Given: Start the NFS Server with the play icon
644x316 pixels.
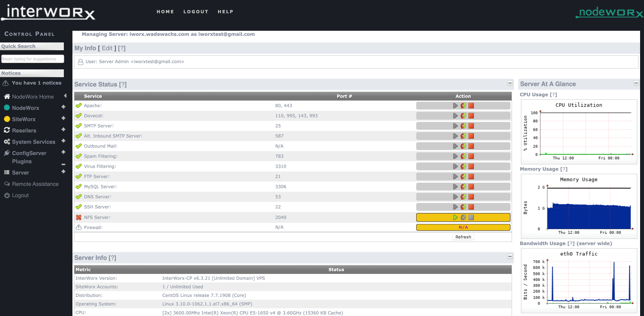Looking at the screenshot, I should click(455, 217).
